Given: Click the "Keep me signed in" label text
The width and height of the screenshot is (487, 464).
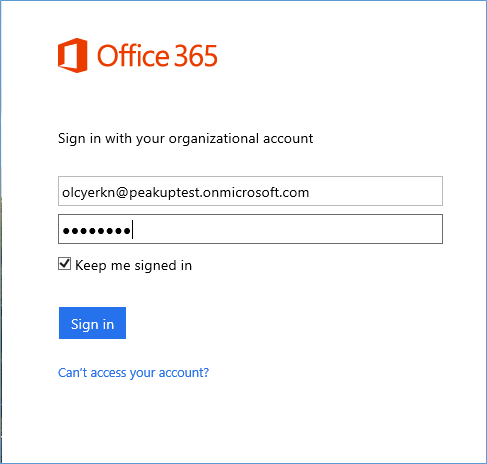Looking at the screenshot, I should click(133, 266).
